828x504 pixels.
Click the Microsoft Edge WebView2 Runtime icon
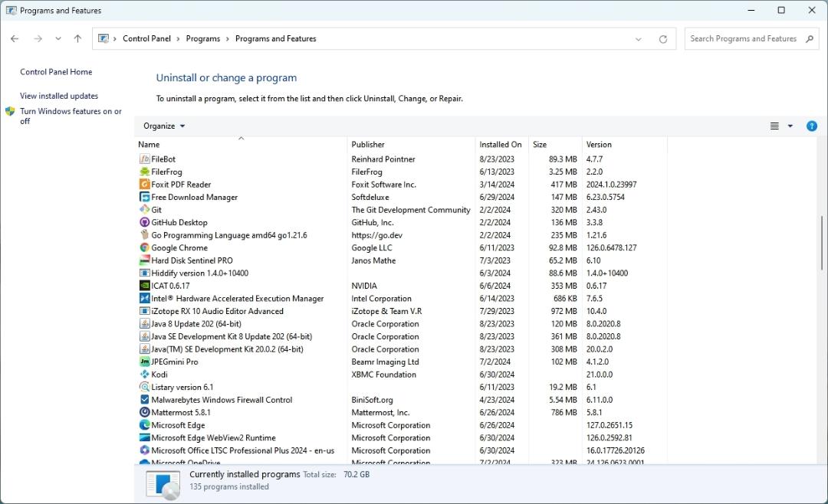(x=144, y=437)
